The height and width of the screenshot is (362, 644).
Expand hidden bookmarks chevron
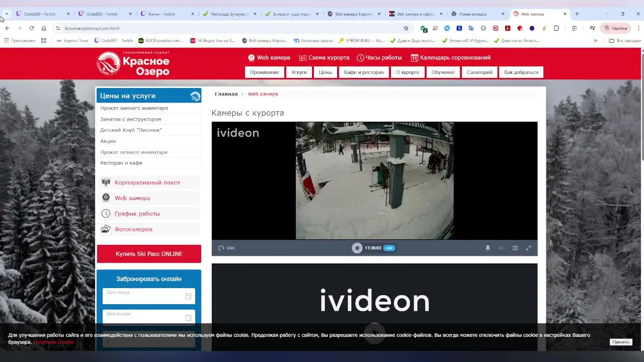[x=595, y=41]
